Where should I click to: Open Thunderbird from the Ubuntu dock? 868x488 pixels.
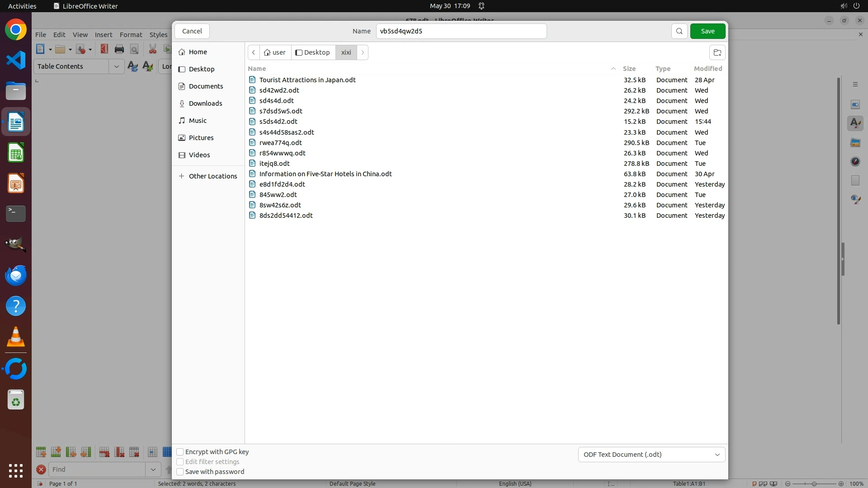coord(16,275)
